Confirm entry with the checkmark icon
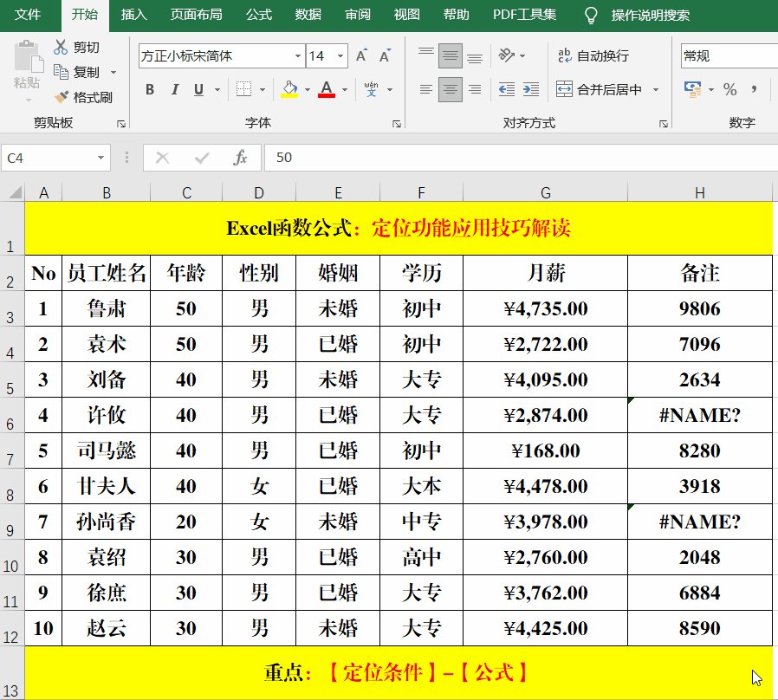 coord(202,158)
